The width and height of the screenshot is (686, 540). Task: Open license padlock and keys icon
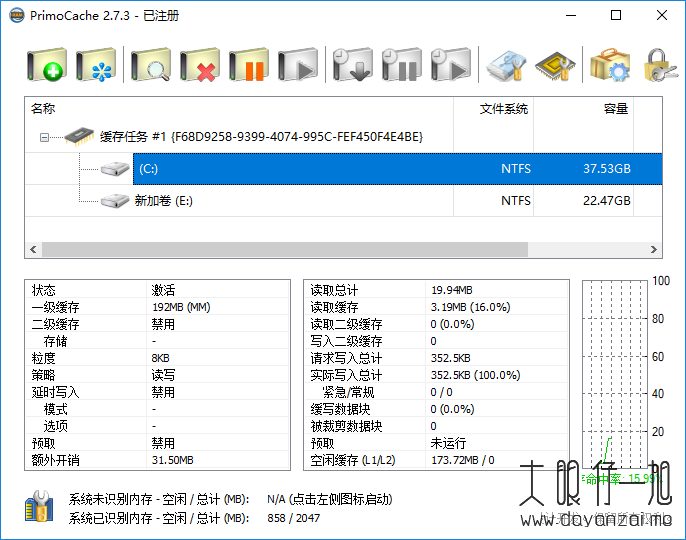[661, 65]
